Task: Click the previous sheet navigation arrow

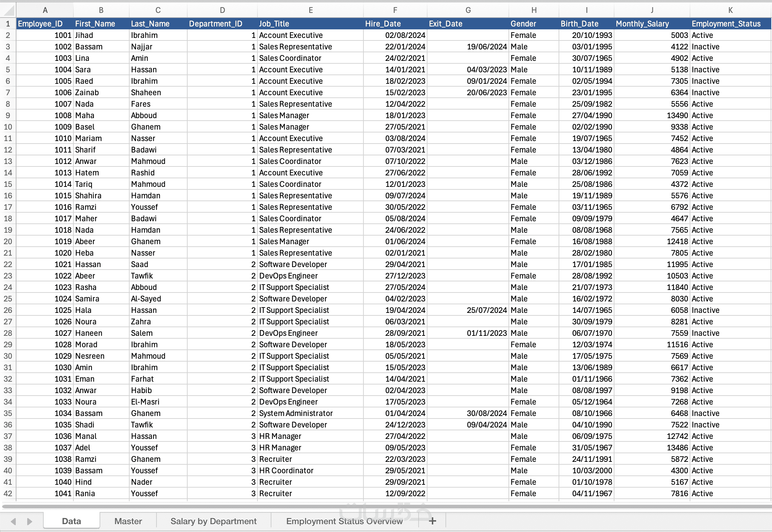Action: tap(14, 521)
